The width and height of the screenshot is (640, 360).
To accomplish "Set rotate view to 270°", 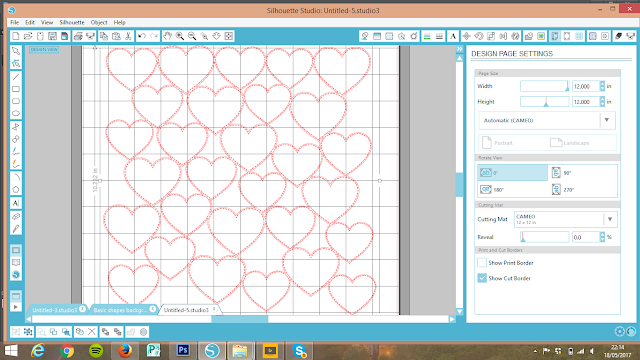I will coord(582,189).
